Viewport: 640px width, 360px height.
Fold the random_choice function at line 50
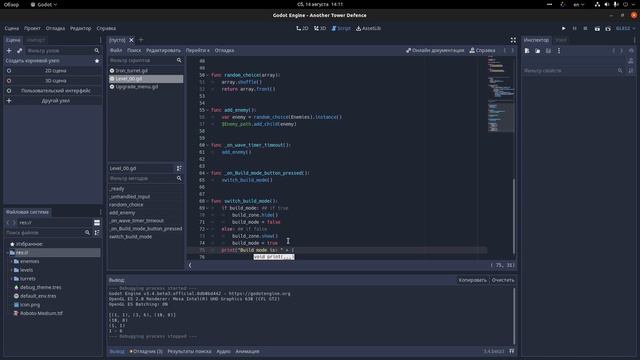208,76
